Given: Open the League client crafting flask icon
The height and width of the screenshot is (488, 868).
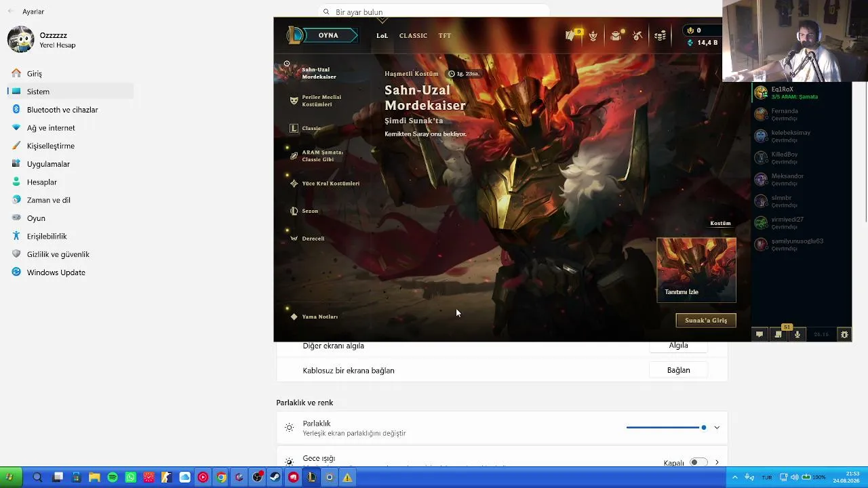Looking at the screenshot, I should click(x=593, y=35).
